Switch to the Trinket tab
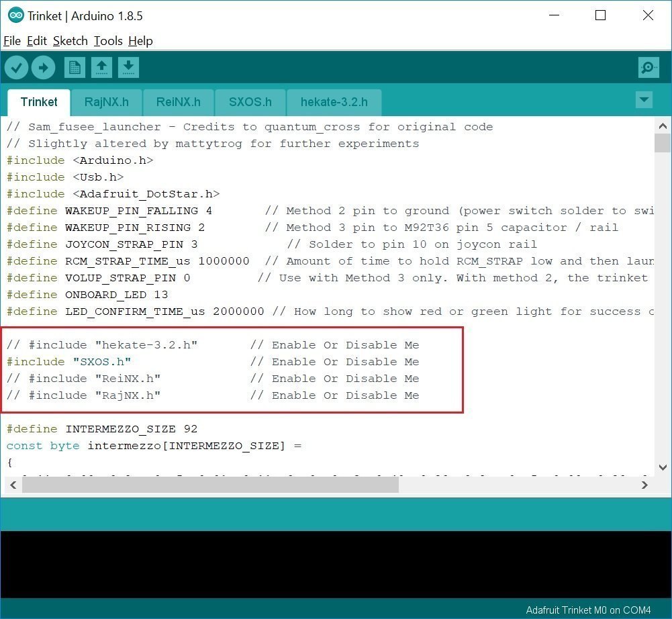 [x=38, y=103]
